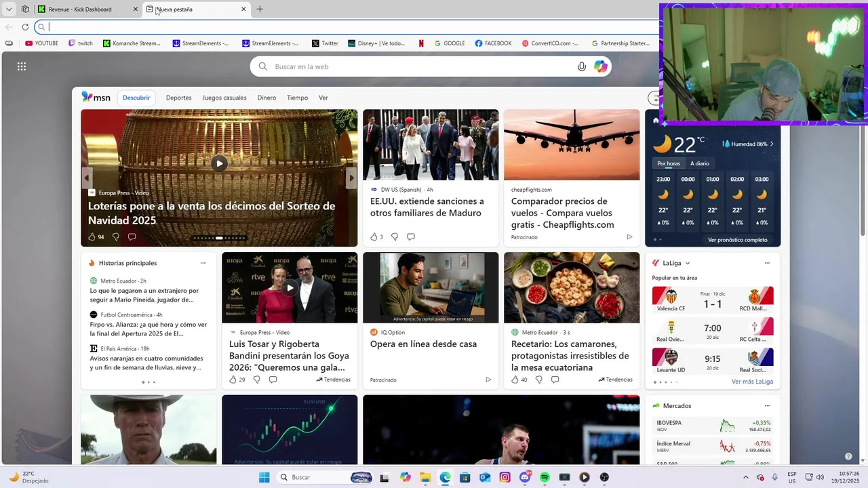The width and height of the screenshot is (868, 488).
Task: Dislike the Loterías article
Action: pos(115,237)
